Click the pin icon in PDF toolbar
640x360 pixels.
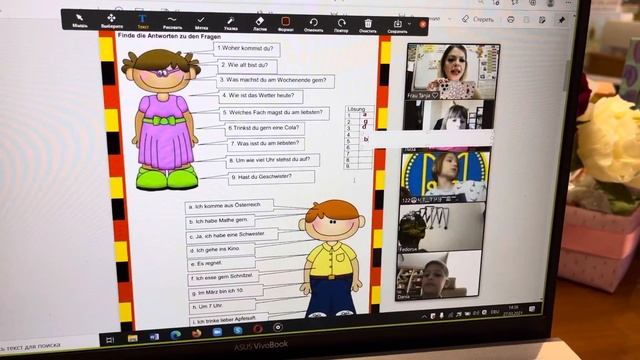click(x=562, y=20)
